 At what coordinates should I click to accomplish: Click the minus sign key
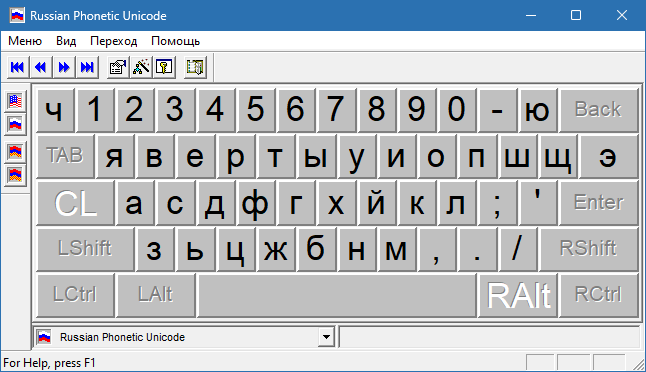pos(498,110)
